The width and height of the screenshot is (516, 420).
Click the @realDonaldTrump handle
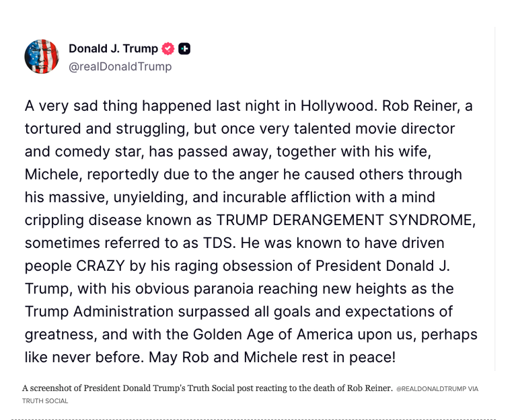[x=120, y=67]
